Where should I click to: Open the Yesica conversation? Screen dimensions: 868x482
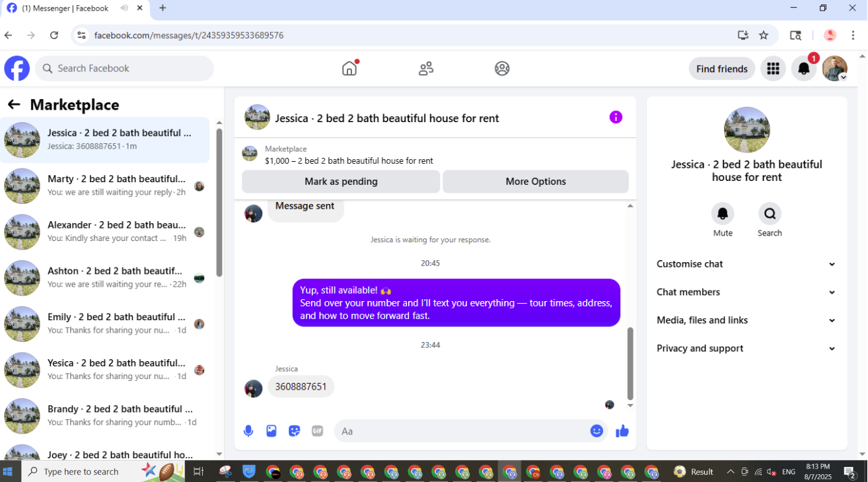105,370
